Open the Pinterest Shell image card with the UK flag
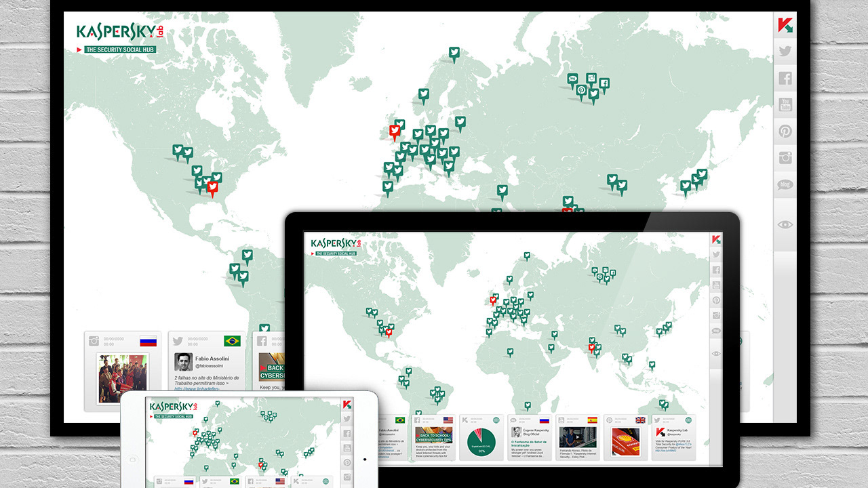The height and width of the screenshot is (488, 868). (x=625, y=438)
